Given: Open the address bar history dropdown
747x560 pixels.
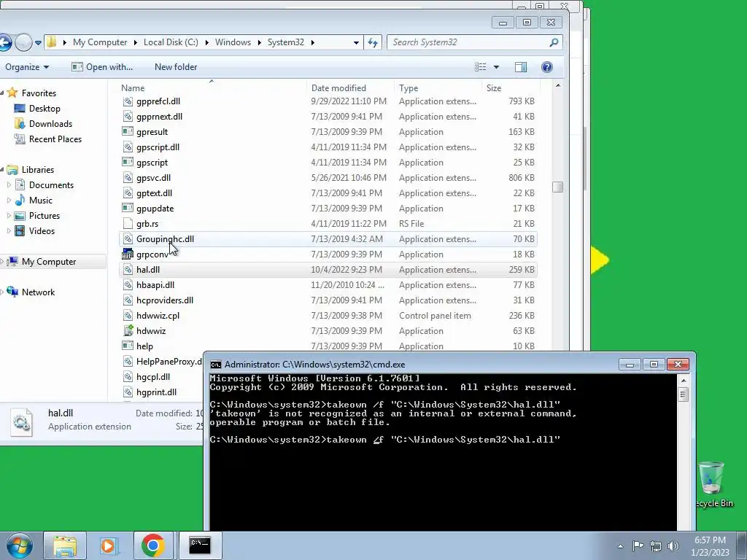Looking at the screenshot, I should coord(356,42).
